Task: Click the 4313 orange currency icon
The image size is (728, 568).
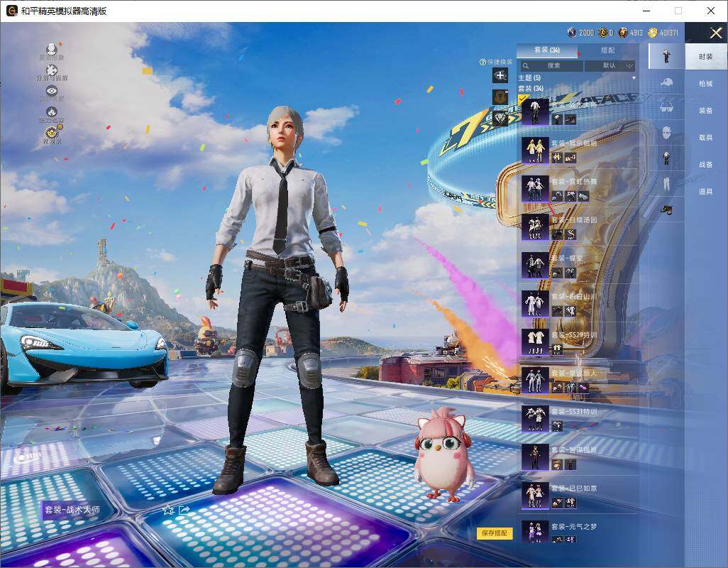Action: tap(622, 32)
